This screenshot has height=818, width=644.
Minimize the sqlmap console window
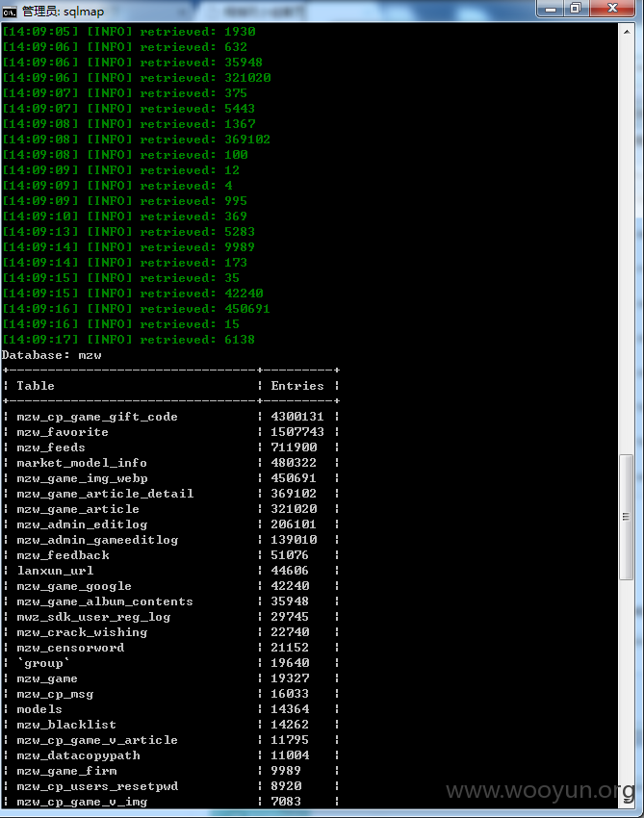[x=551, y=9]
